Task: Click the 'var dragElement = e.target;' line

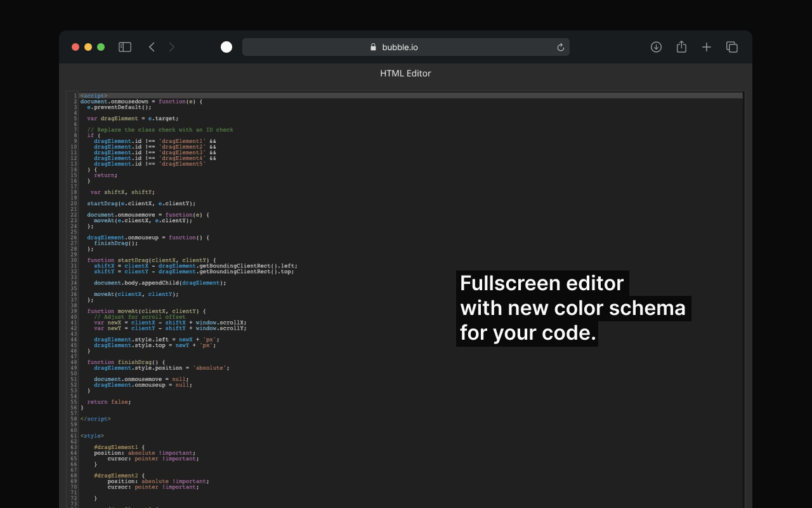Action: (x=133, y=118)
